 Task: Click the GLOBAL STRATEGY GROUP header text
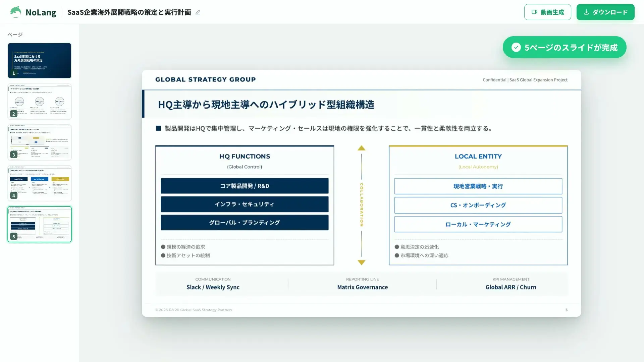click(x=205, y=79)
